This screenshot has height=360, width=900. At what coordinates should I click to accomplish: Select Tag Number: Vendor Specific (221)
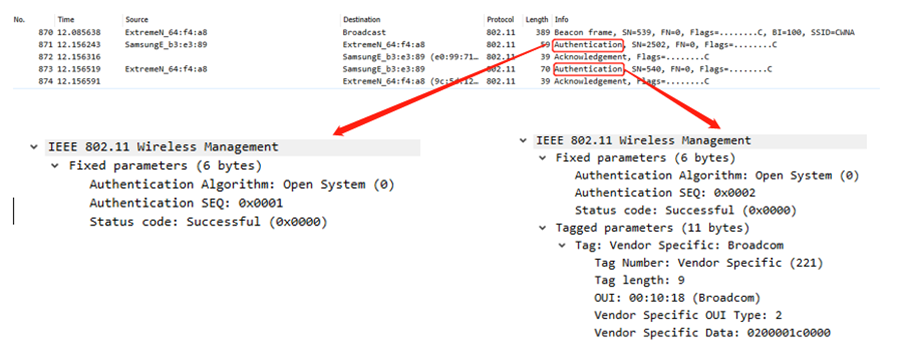tap(709, 264)
